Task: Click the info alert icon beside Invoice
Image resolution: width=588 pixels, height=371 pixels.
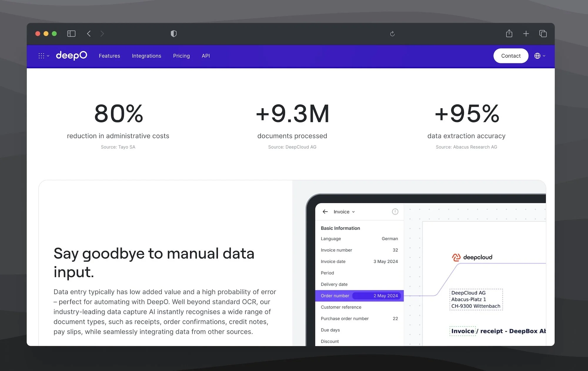Action: pyautogui.click(x=395, y=212)
